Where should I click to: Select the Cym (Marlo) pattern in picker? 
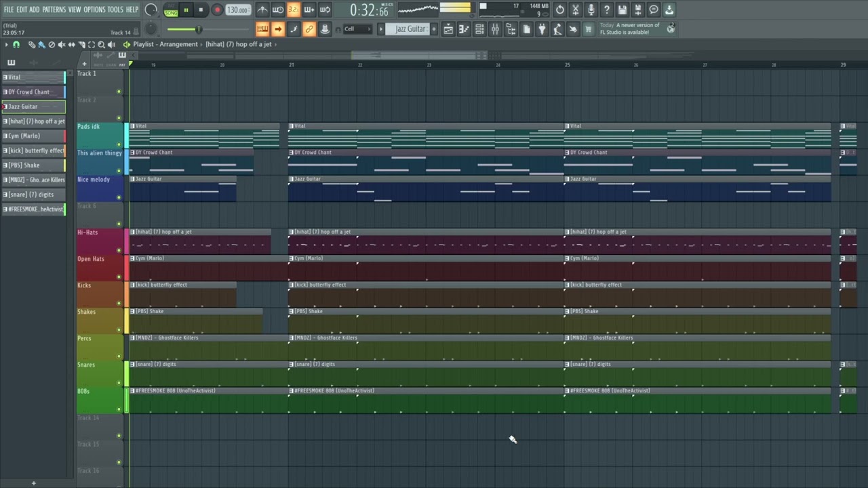33,136
